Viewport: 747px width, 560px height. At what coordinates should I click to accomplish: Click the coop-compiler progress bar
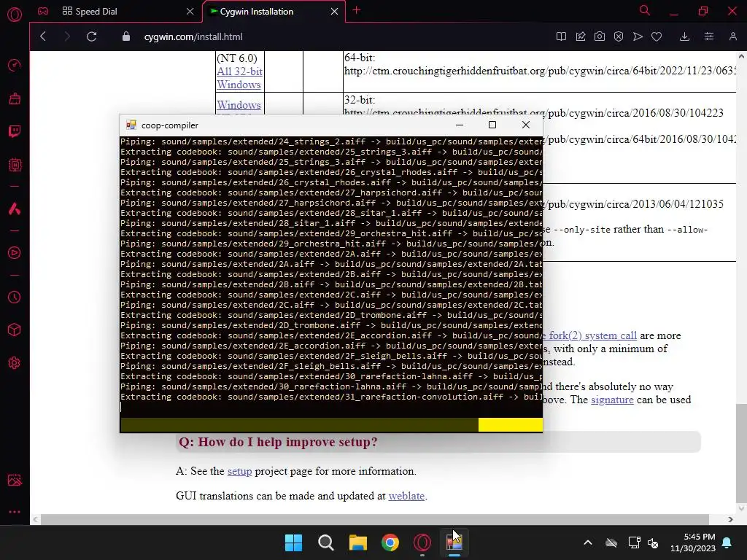pos(331,425)
